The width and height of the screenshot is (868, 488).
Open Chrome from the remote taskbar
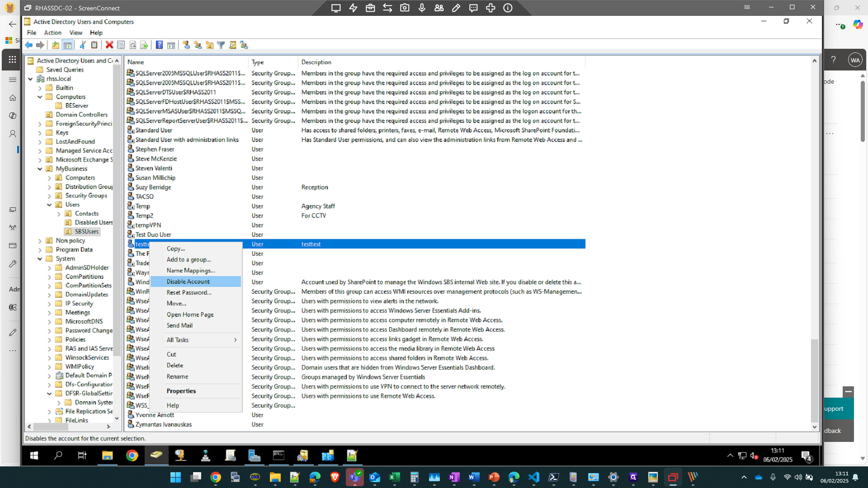coord(132,455)
